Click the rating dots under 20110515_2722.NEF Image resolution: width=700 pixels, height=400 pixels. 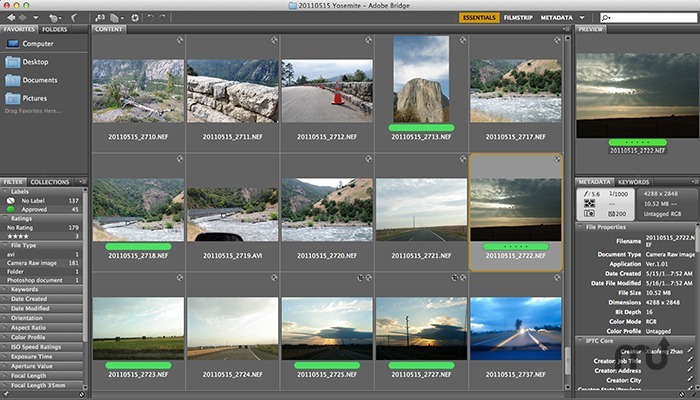coord(516,246)
